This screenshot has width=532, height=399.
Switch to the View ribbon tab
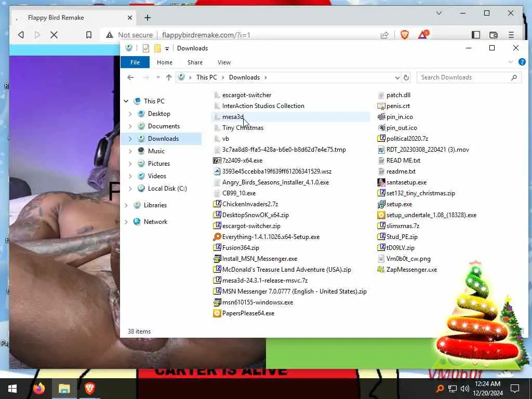224,62
